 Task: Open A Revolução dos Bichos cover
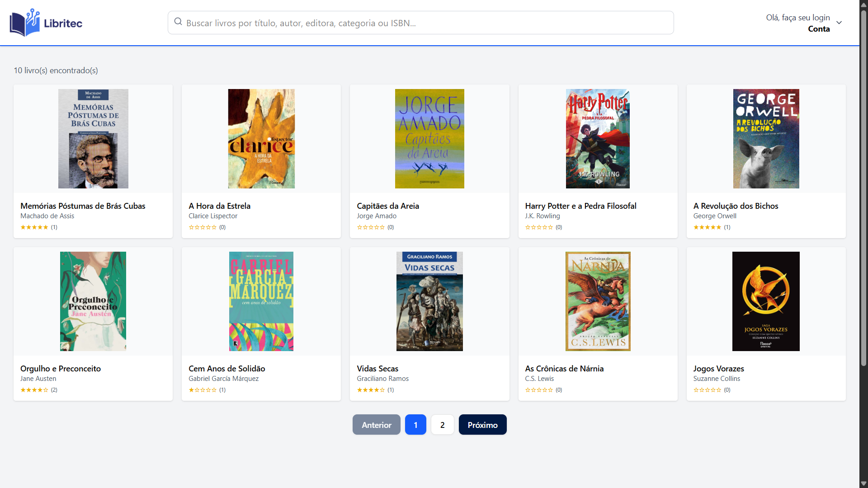pos(766,139)
